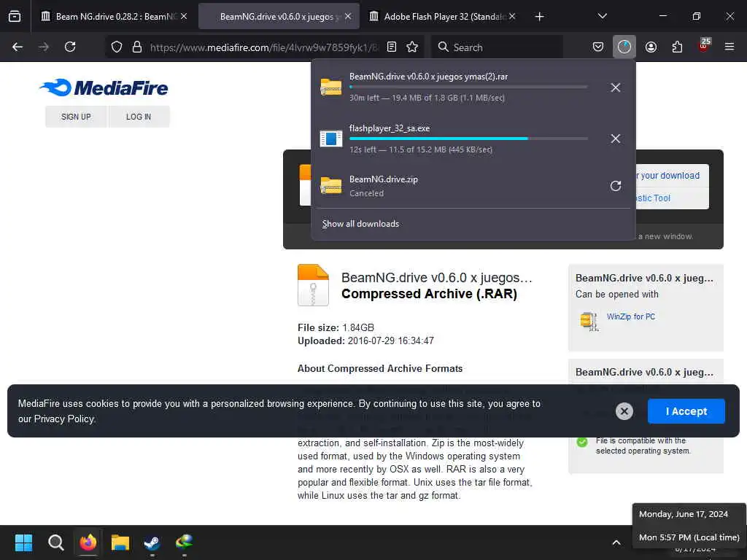Click the flashplayer download progress bar

click(x=468, y=138)
